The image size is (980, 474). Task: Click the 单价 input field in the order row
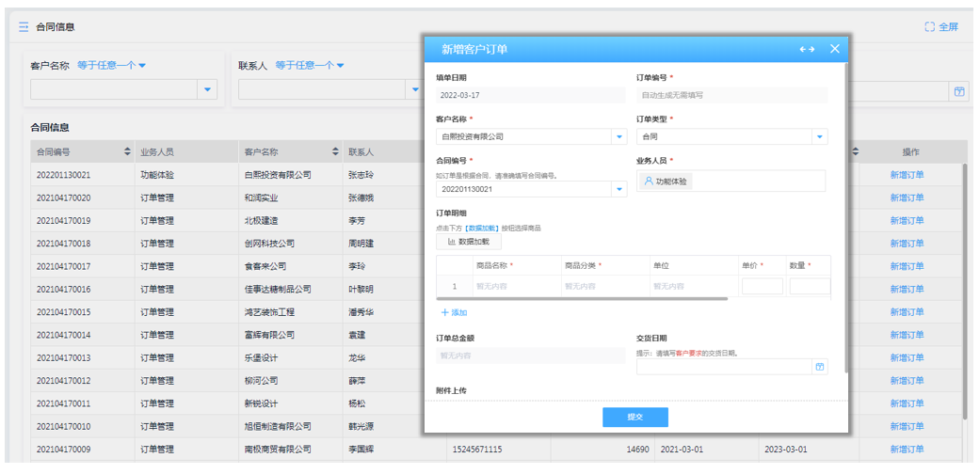point(762,286)
